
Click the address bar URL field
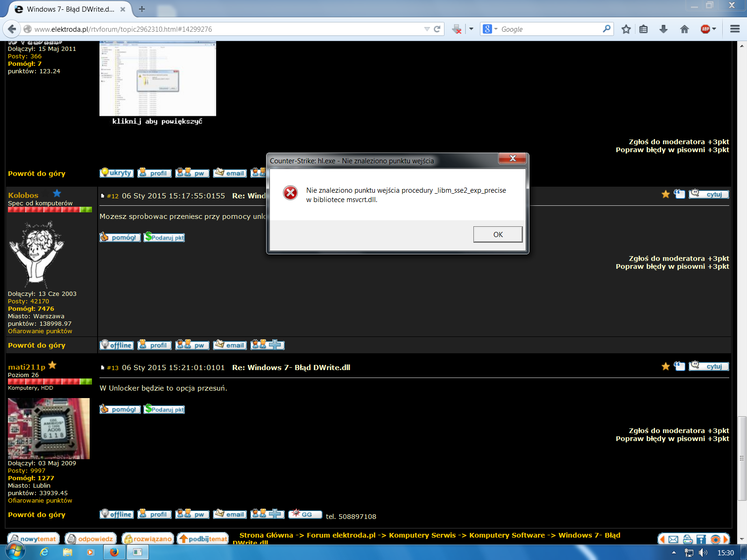[x=224, y=29]
